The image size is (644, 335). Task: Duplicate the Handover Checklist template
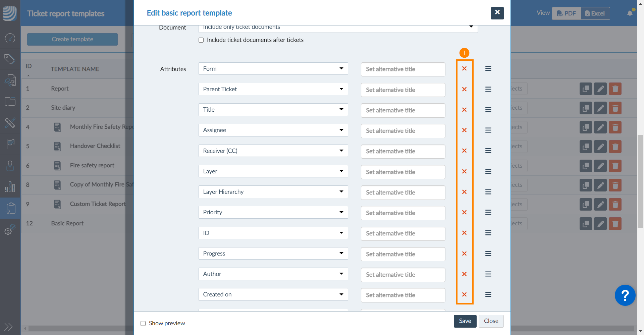point(585,147)
